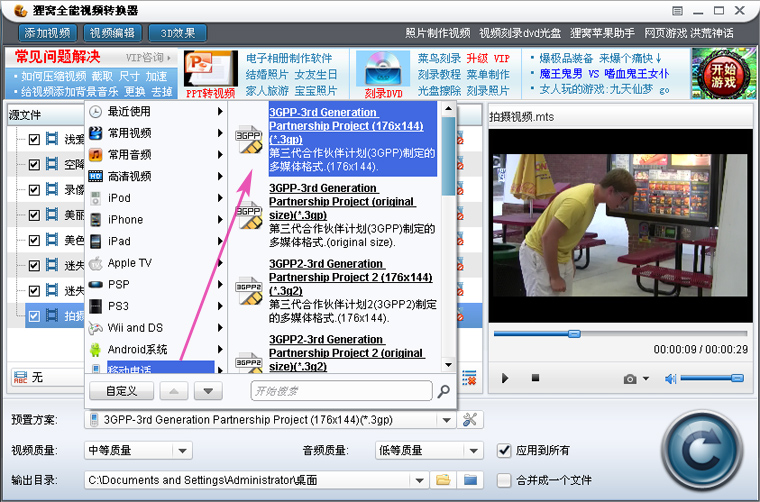The height and width of the screenshot is (502, 760).
Task: Toggle checkbox for 美色 file row
Action: pos(34,240)
